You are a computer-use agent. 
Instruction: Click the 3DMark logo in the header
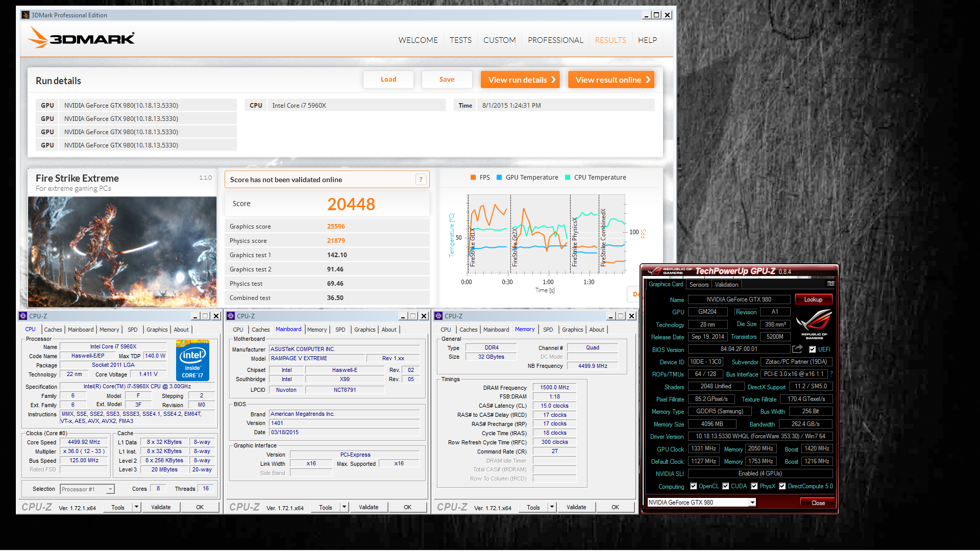[81, 38]
